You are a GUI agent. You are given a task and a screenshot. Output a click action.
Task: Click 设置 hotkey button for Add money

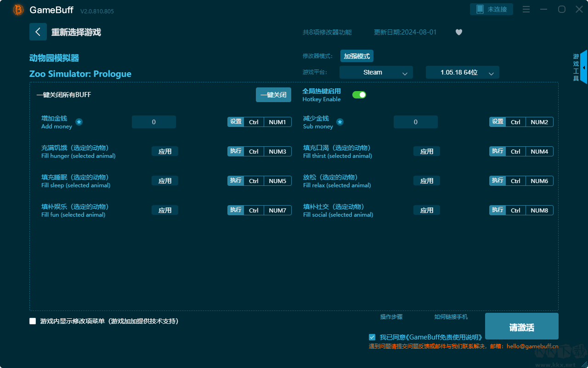click(x=236, y=122)
